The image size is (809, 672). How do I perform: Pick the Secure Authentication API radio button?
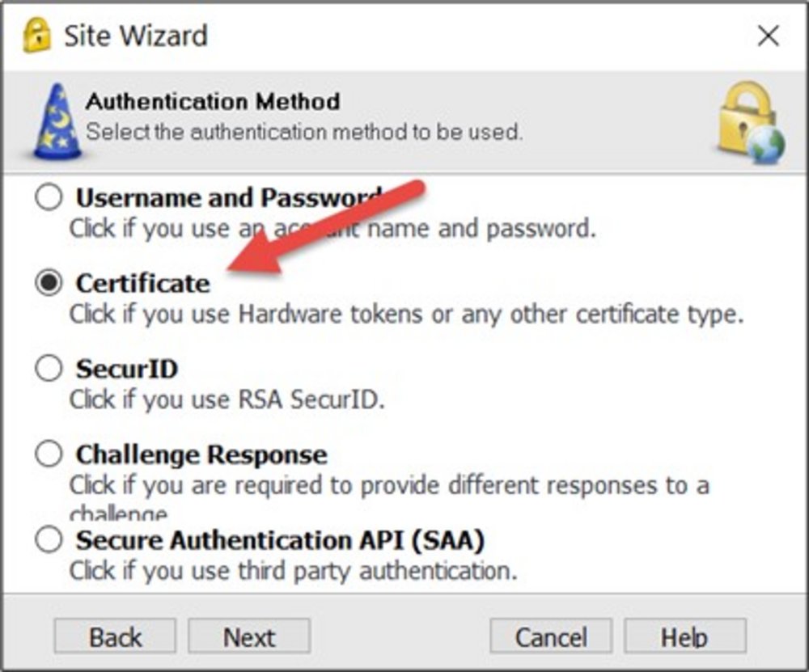49,539
